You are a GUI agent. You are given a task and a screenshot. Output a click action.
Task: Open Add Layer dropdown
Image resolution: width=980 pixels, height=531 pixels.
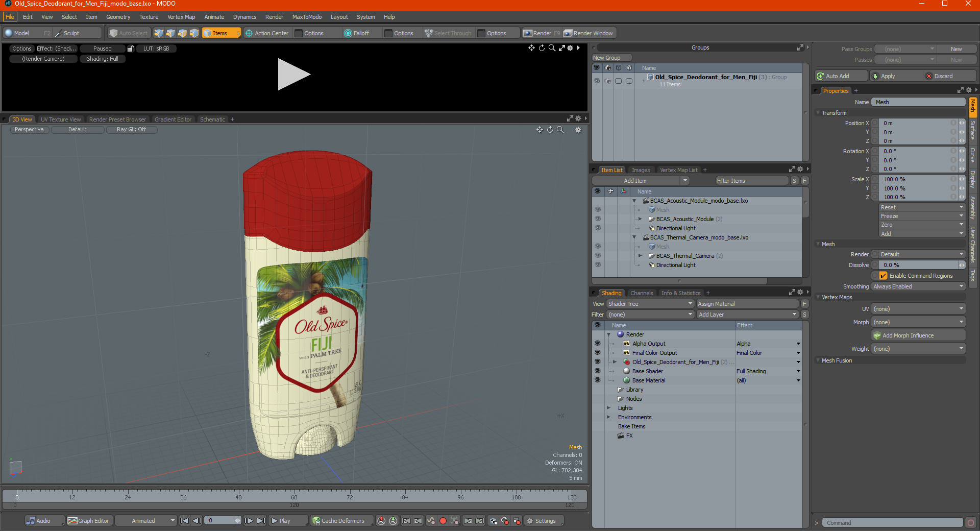point(747,315)
